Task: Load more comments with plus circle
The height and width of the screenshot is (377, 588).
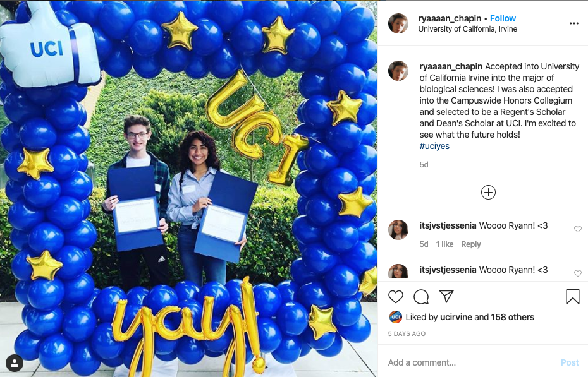Action: (x=488, y=193)
